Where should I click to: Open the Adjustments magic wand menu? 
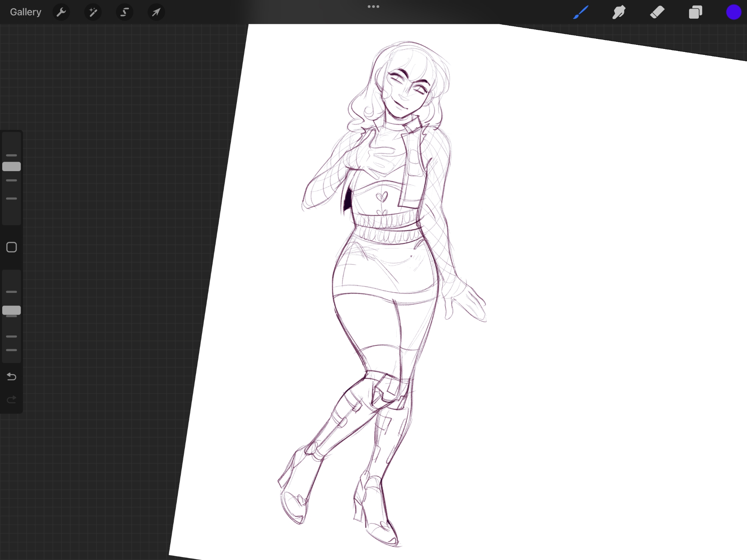pos(93,12)
